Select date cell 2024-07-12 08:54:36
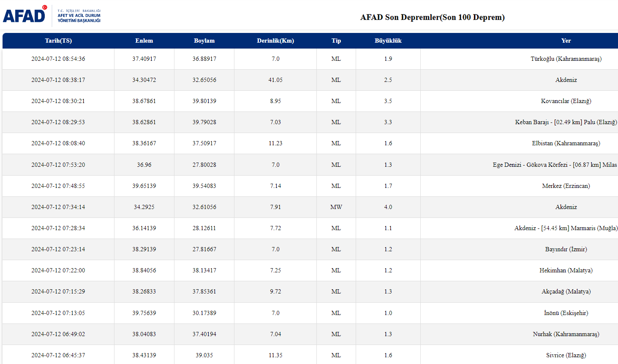Screen dimensions: 618x364 pyautogui.click(x=58, y=59)
